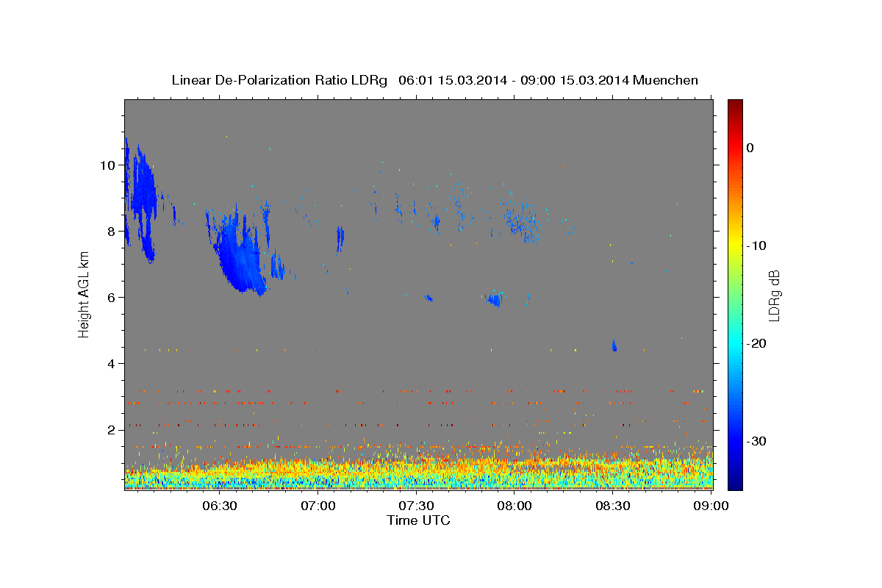Click the 08:30 time axis label
882x588 pixels.
point(612,506)
